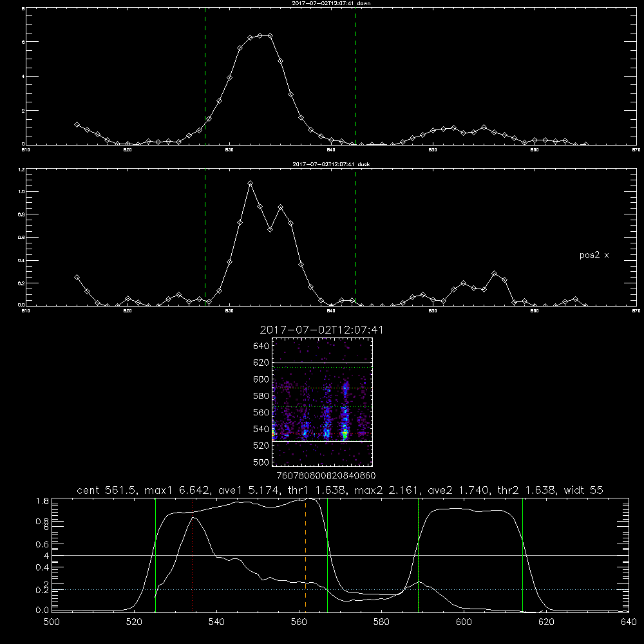Viewport: 644px width, 644px height.
Task: Click the '600' tick label on the bottom plot's x-axis
Action: tap(464, 622)
